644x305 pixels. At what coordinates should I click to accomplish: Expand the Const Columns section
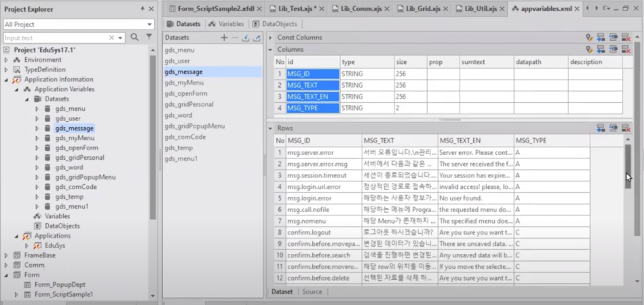(x=271, y=38)
